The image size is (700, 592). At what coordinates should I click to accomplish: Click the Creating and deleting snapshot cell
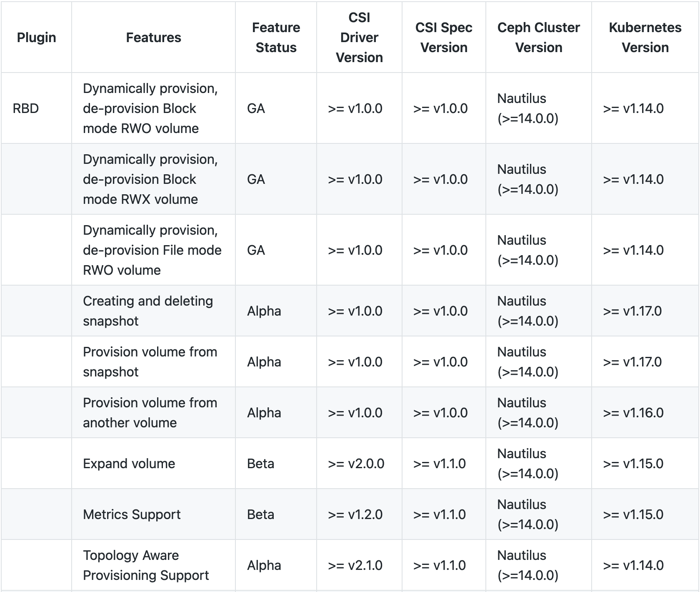tap(153, 311)
